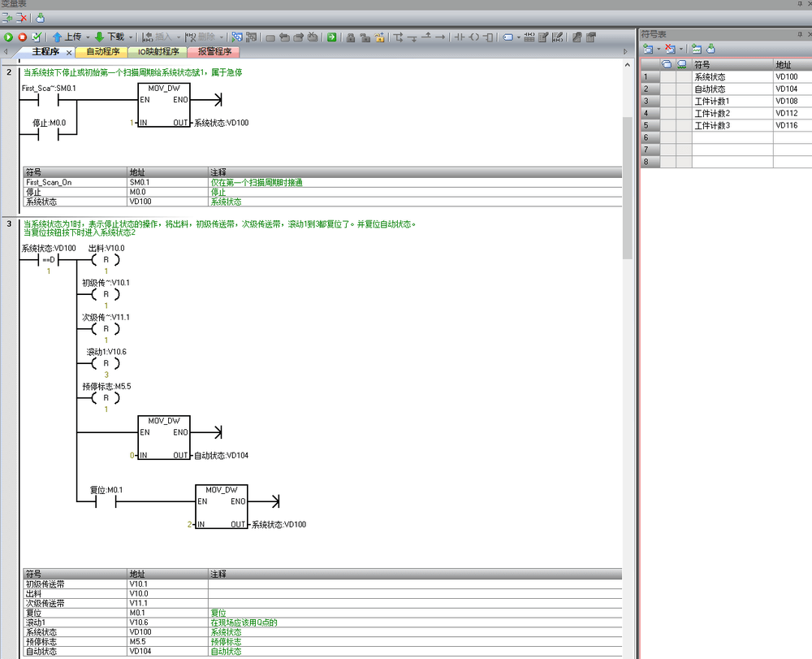
Task: Open the 下载 dropdown arrow
Action: click(130, 37)
